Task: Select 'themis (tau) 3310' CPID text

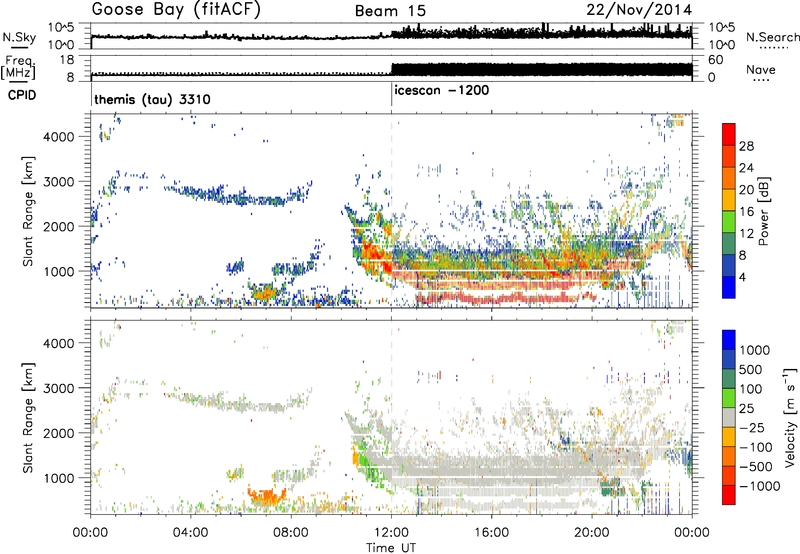Action: pos(152,99)
